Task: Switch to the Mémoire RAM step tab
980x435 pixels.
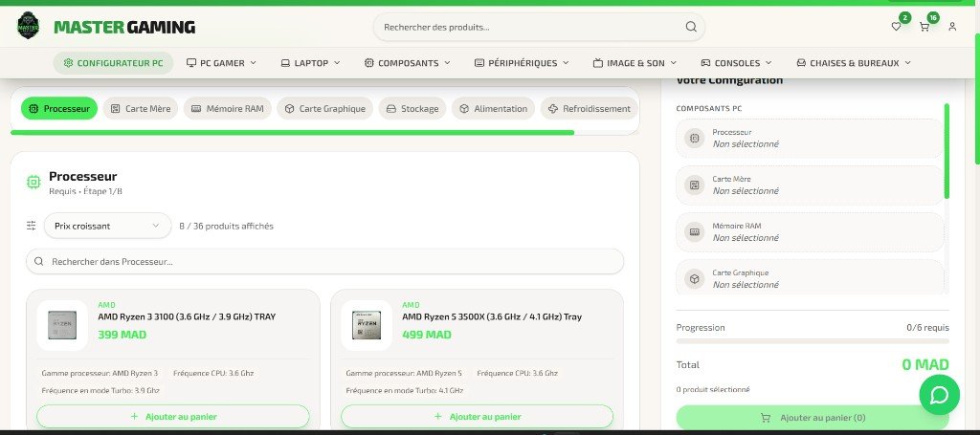Action: coord(228,109)
